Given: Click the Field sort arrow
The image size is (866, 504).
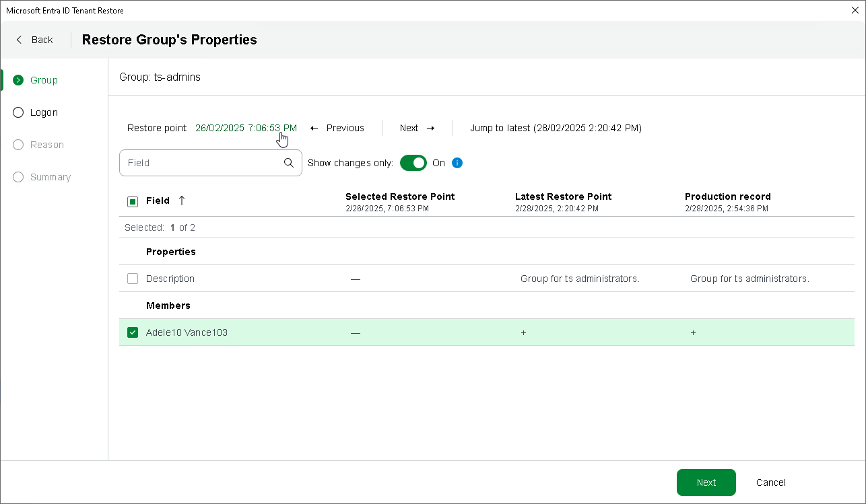Looking at the screenshot, I should (182, 201).
